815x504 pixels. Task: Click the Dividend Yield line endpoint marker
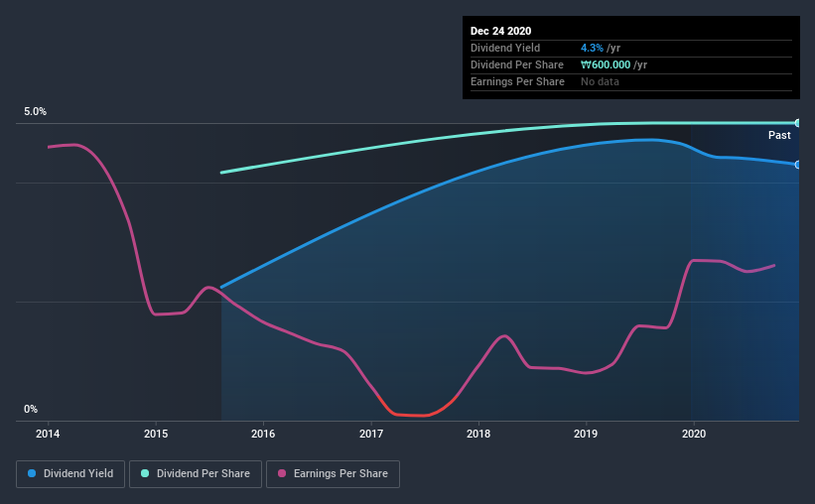tap(797, 165)
